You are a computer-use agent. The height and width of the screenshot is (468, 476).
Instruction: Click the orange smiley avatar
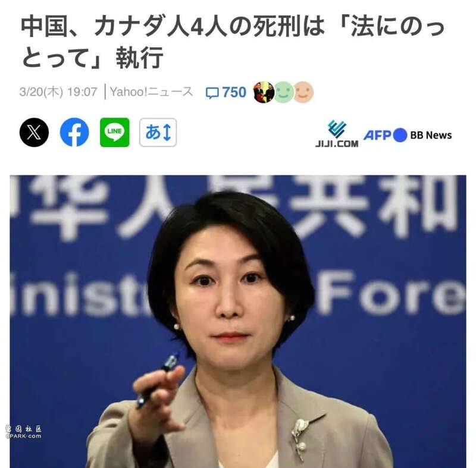pos(303,92)
